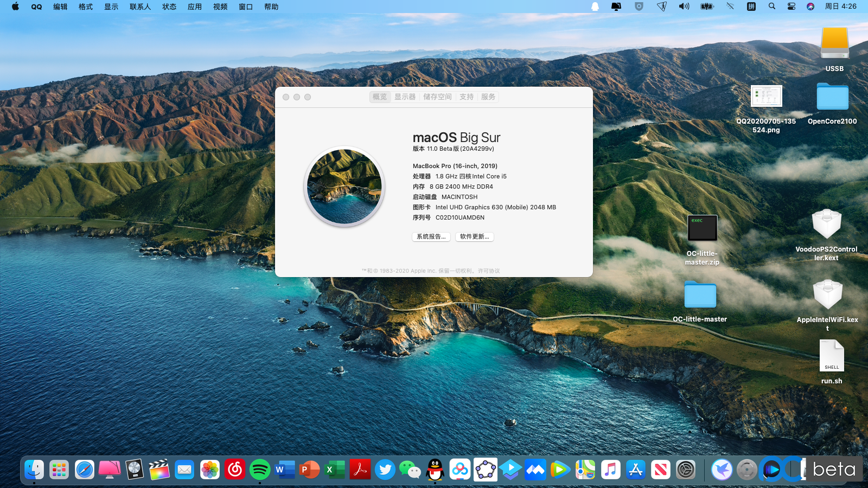This screenshot has width=868, height=488.
Task: Click the volume icon in menu bar
Action: coord(684,7)
